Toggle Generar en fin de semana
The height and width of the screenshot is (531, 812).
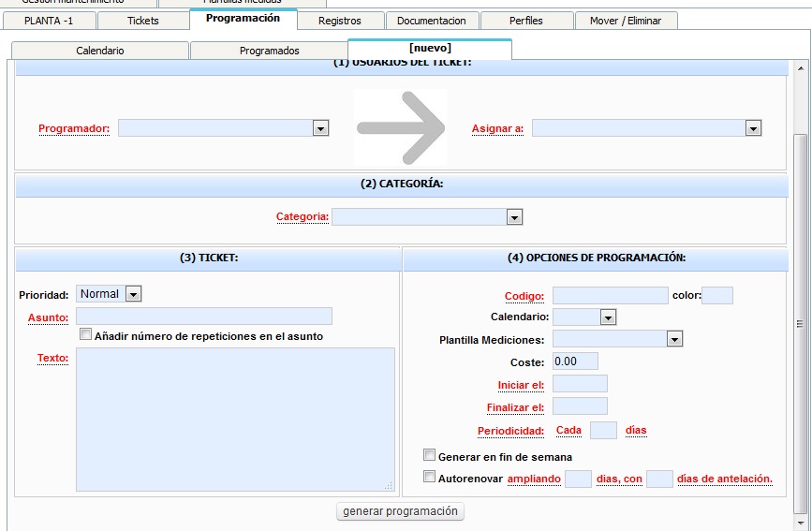429,455
